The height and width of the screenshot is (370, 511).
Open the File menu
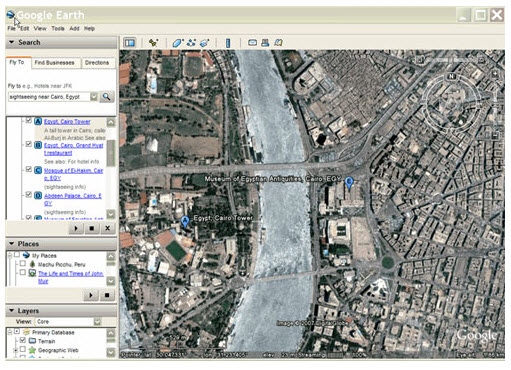click(11, 28)
